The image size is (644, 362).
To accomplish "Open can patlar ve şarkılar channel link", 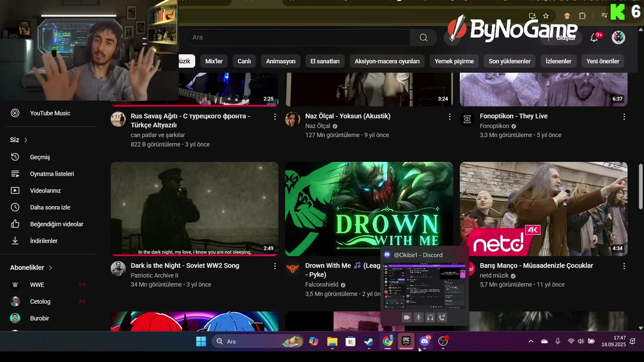I will click(x=158, y=135).
